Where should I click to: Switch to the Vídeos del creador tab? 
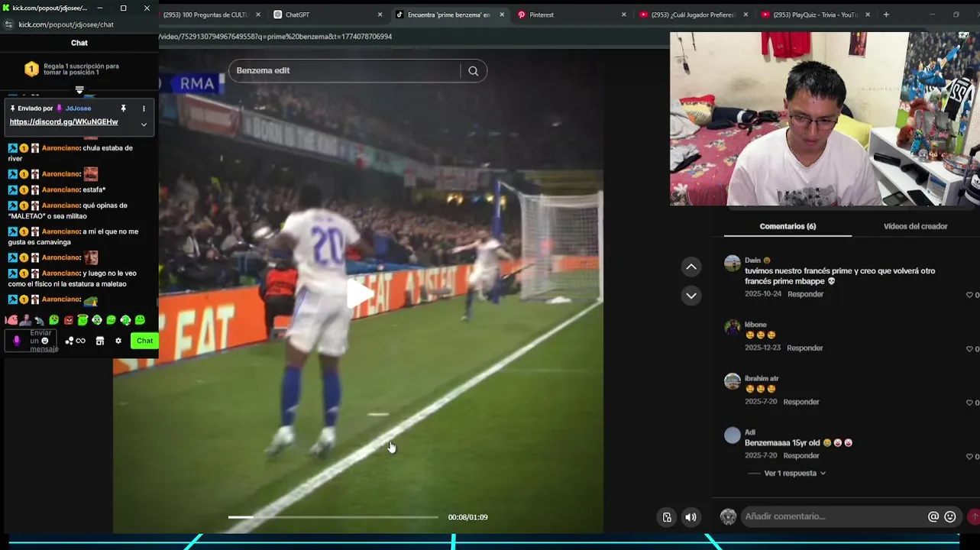click(915, 226)
